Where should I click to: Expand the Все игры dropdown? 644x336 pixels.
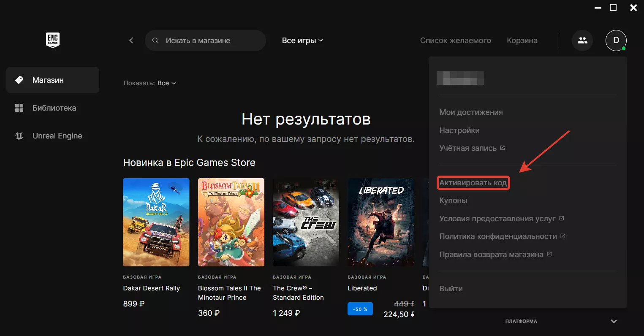pyautogui.click(x=302, y=41)
